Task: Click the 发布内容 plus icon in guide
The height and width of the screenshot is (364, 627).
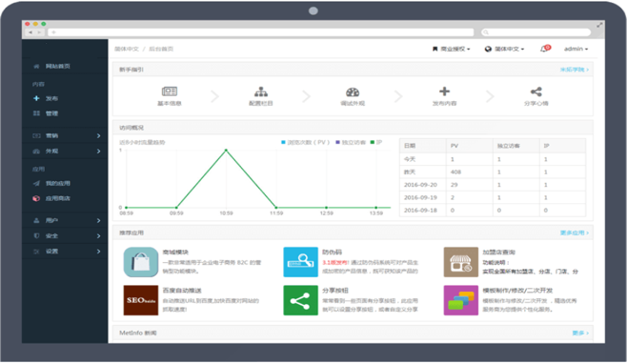Action: (x=444, y=91)
